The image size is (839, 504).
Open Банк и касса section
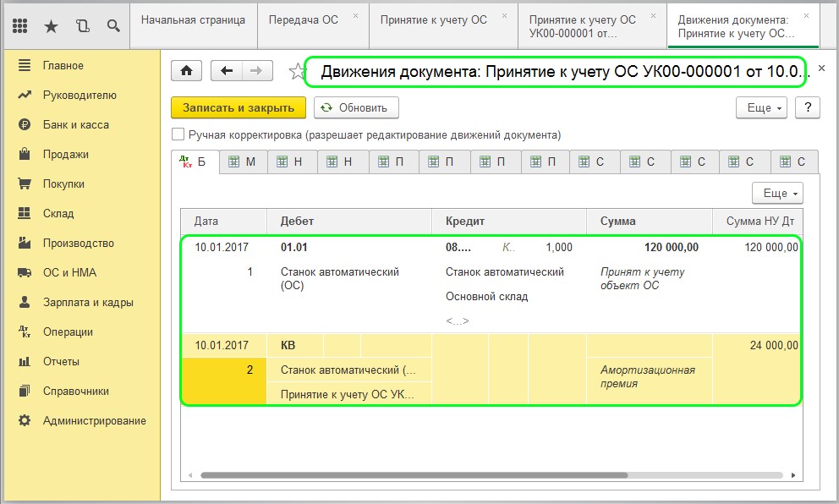coord(76,125)
